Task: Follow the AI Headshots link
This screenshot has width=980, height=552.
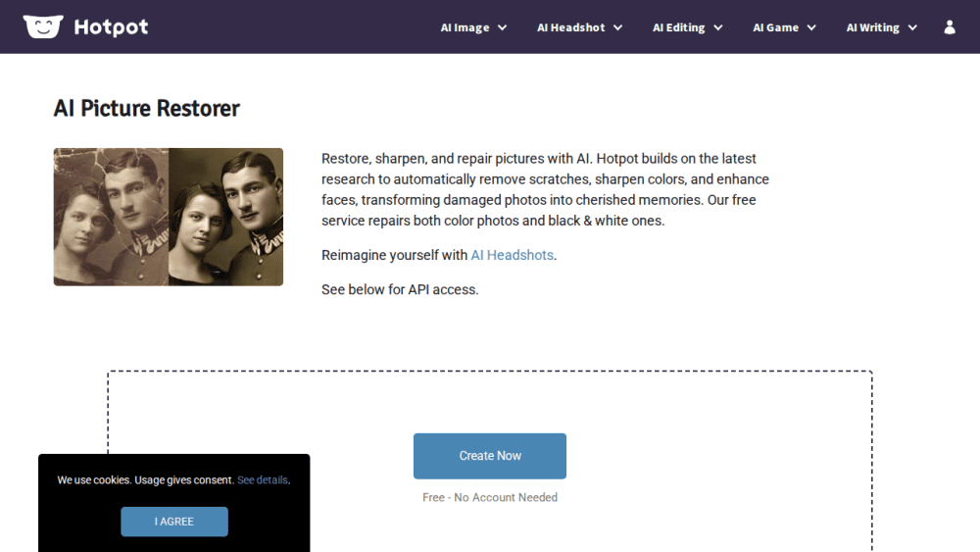Action: tap(512, 255)
